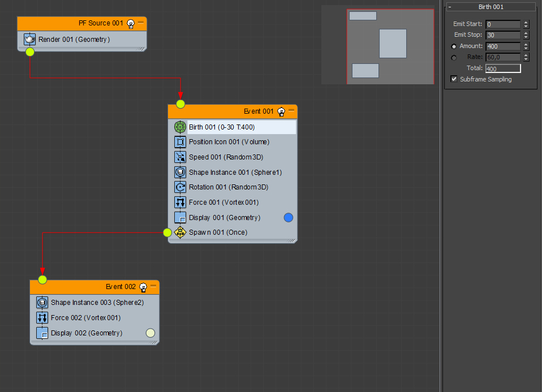Viewport: 542px width, 392px height.
Task: Uncheck Subframe Sampling checkbox
Action: tap(454, 79)
